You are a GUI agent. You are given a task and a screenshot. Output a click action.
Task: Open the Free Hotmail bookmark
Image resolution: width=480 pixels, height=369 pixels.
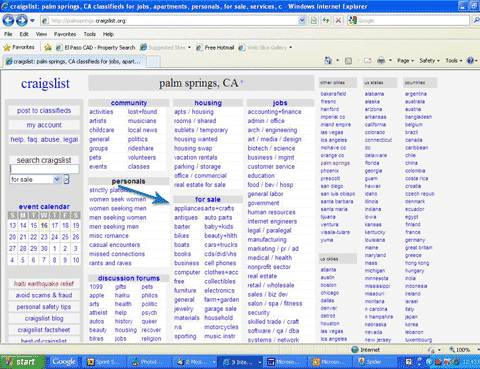pos(215,47)
